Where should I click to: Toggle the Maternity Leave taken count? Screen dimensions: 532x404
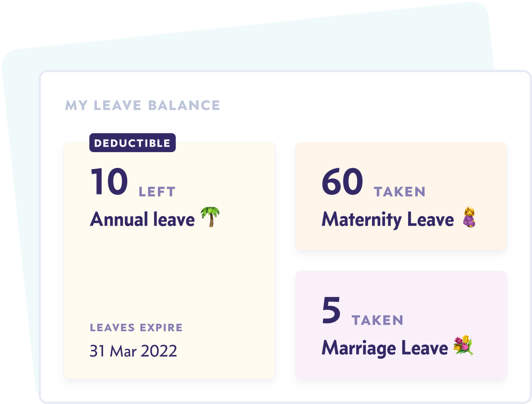click(342, 182)
